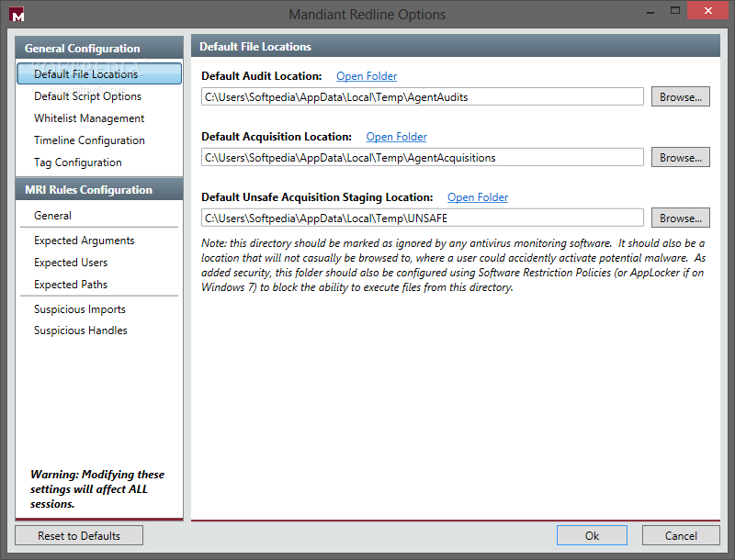Open Folder link for Default Audit Location
735x560 pixels.
[x=367, y=76]
